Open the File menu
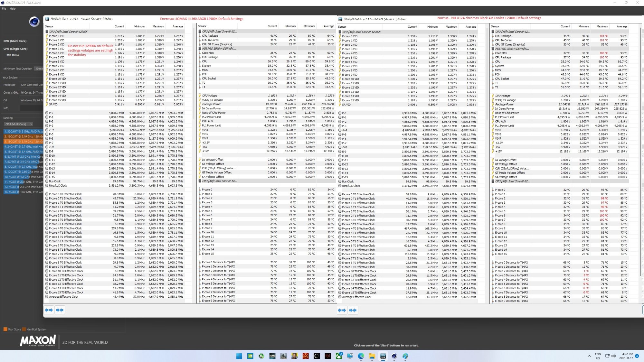Screen dimensions: 644x362 click(x=4, y=9)
